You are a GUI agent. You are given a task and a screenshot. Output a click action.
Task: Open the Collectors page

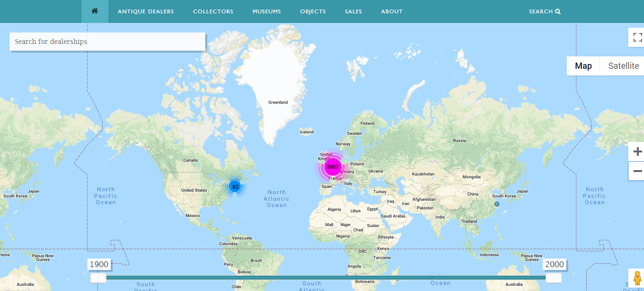pos(213,11)
